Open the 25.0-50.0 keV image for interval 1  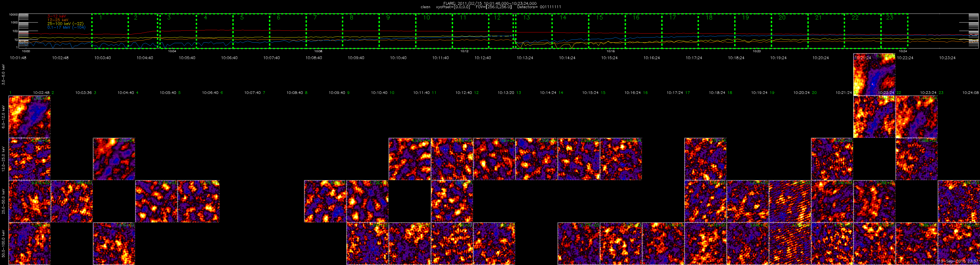point(29,201)
